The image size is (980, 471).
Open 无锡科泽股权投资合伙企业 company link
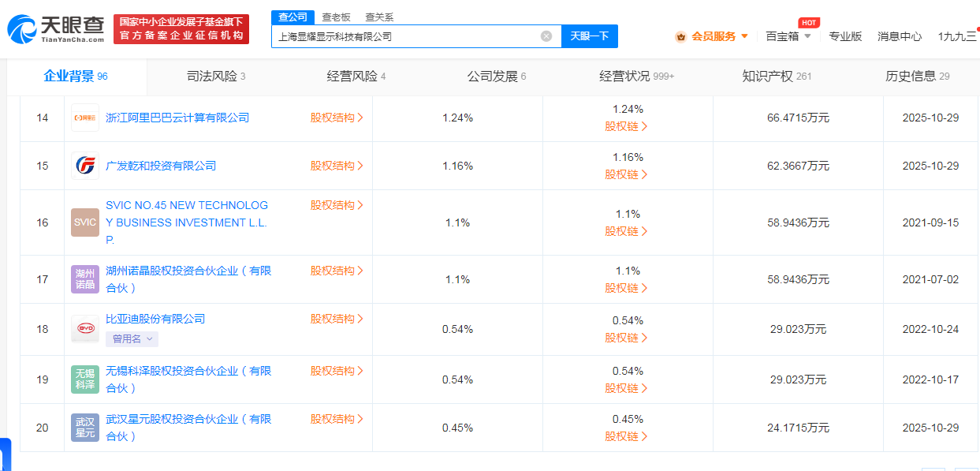click(x=188, y=379)
